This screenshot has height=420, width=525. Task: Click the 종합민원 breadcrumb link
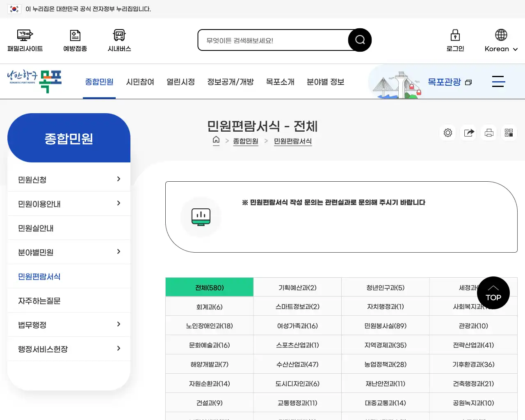coord(246,141)
